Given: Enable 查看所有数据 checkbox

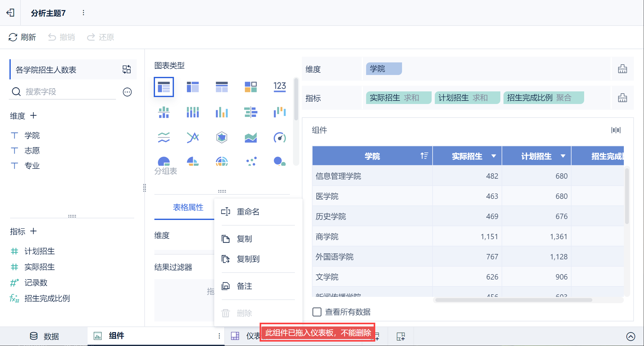Looking at the screenshot, I should pyautogui.click(x=317, y=312).
